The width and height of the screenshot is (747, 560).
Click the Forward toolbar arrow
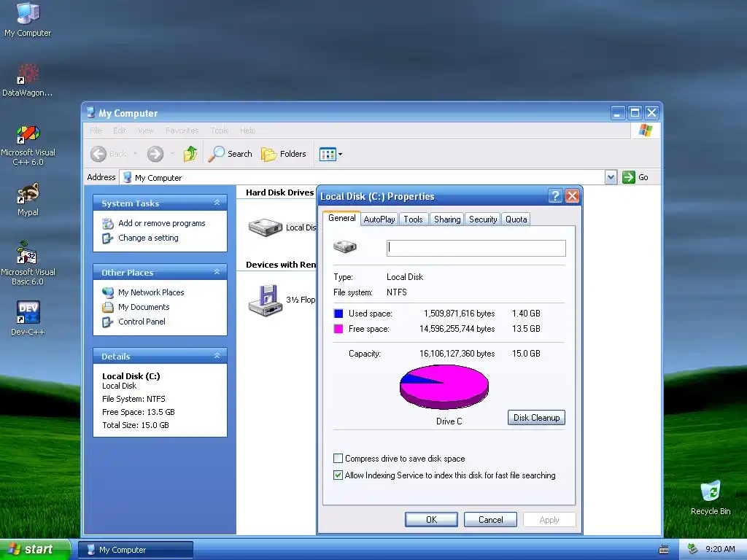click(x=155, y=154)
